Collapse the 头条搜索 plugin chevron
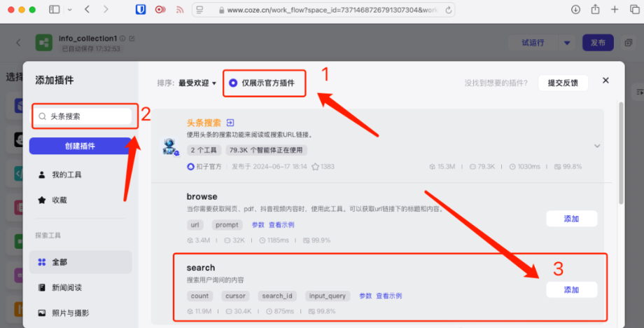The height and width of the screenshot is (328, 644). (x=597, y=146)
